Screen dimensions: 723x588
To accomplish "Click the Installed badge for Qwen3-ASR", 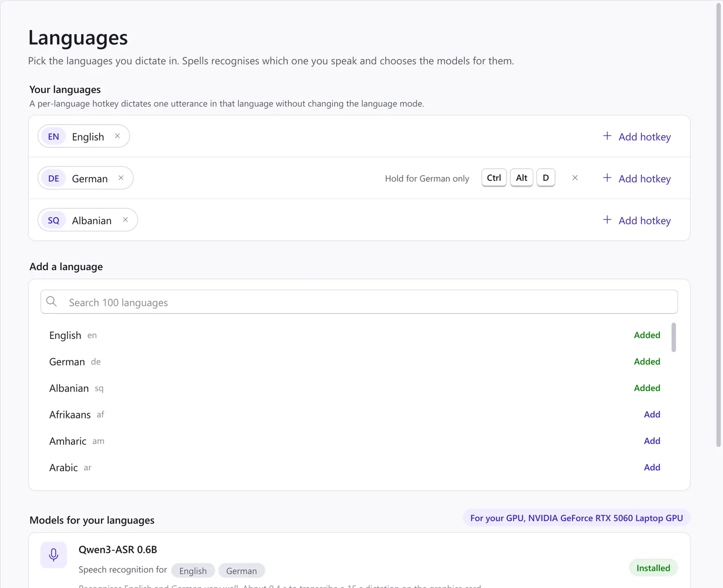I will [x=653, y=568].
